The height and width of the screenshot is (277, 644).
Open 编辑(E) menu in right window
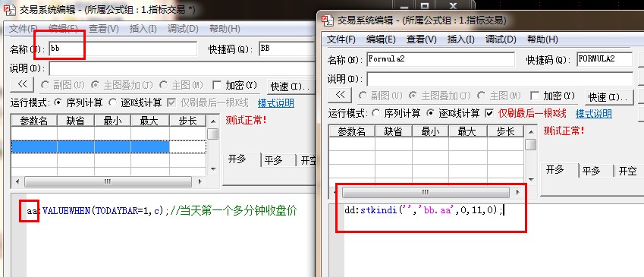[x=381, y=39]
